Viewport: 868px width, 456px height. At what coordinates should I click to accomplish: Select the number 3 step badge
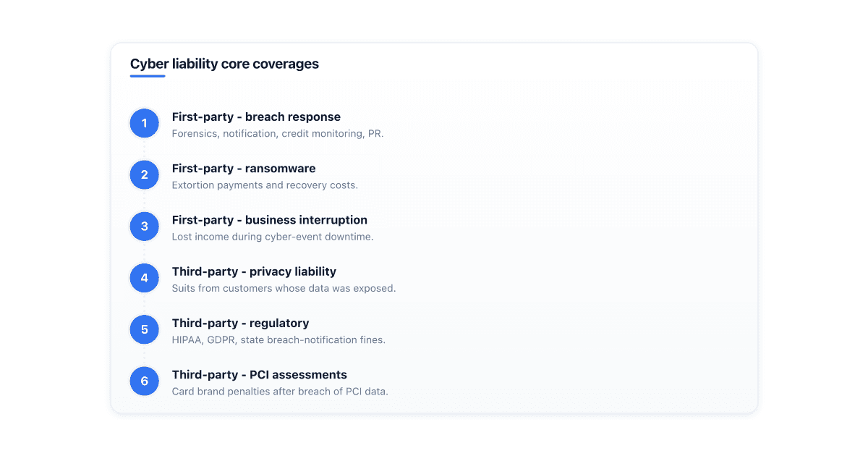[x=144, y=227]
